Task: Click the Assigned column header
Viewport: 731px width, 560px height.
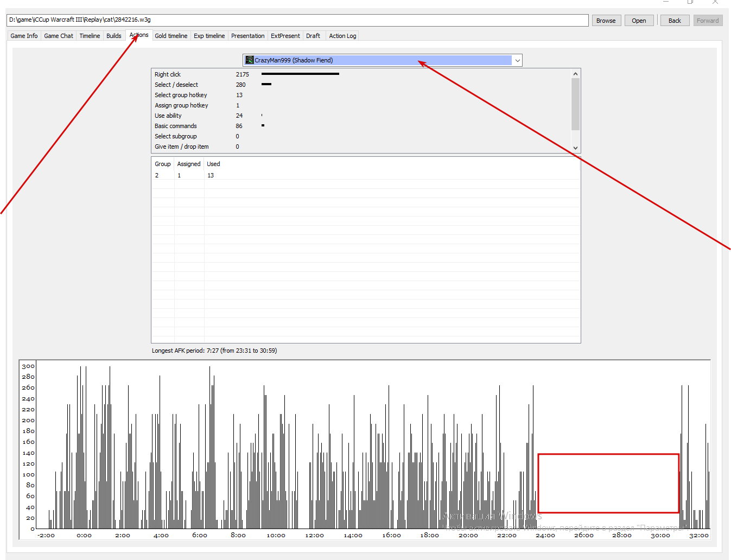Action: click(x=189, y=164)
